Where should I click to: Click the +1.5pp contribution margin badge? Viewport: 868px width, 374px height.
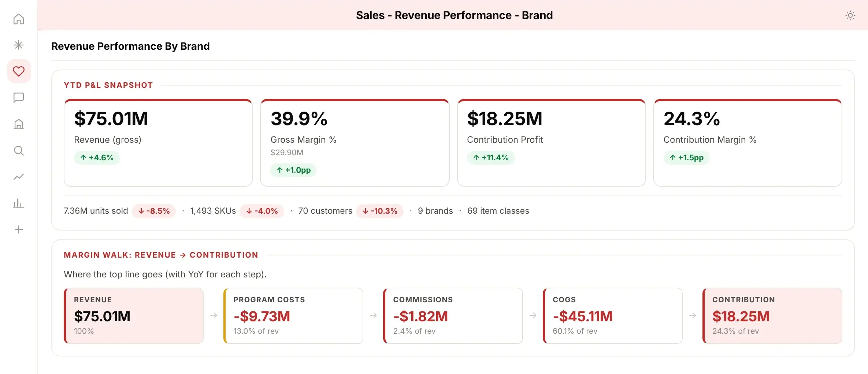click(686, 158)
